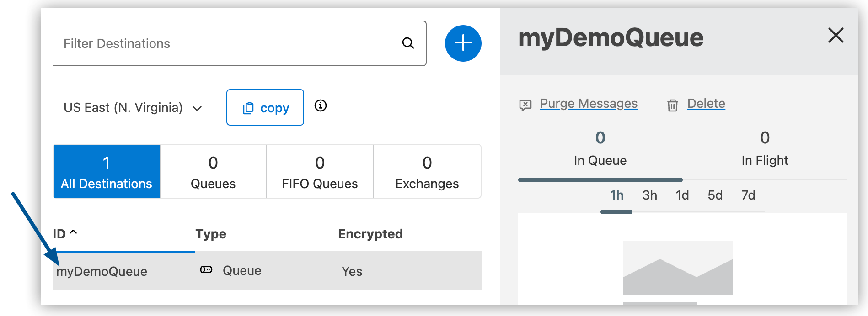Focus the Filter Destinations input field
Viewport: 868px width, 316px height.
coord(224,43)
